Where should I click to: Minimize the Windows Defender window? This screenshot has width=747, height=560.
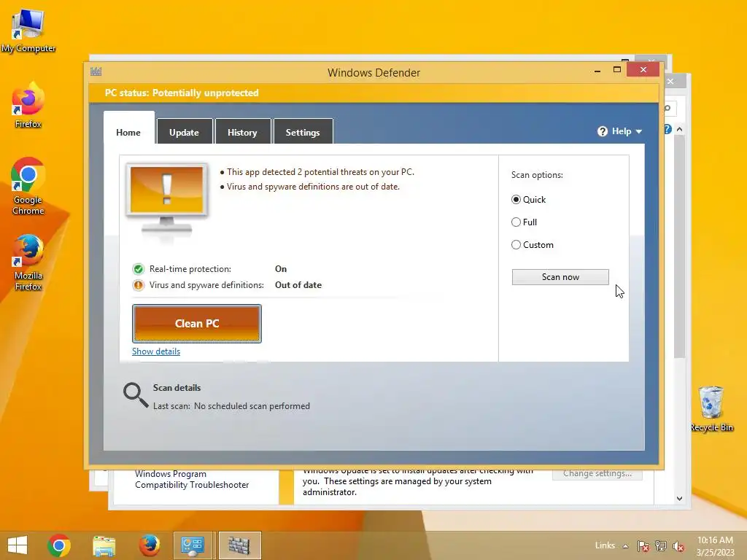597,71
